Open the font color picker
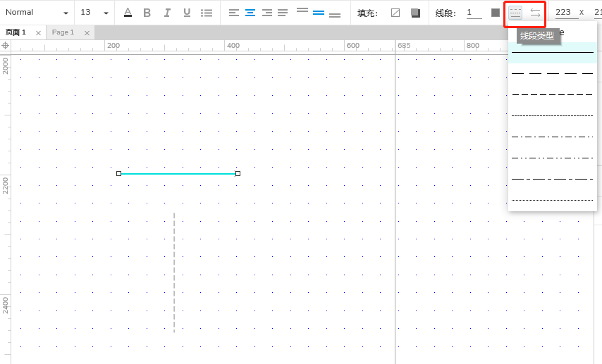This screenshot has width=602, height=364. tap(128, 13)
